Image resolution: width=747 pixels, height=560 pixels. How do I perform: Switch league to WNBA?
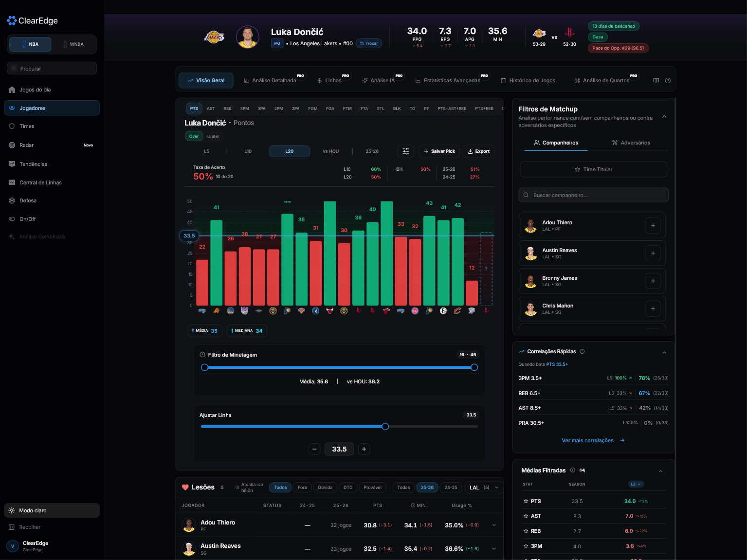[x=73, y=44]
